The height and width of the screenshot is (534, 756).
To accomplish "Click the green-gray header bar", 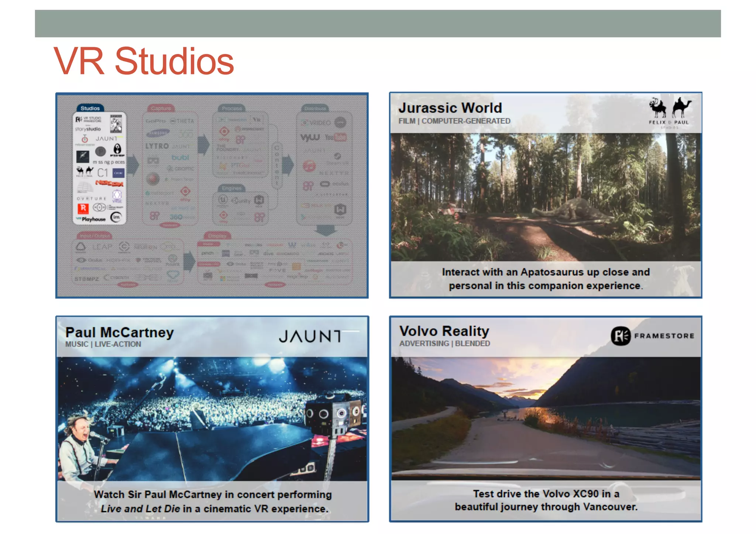I will (x=378, y=24).
